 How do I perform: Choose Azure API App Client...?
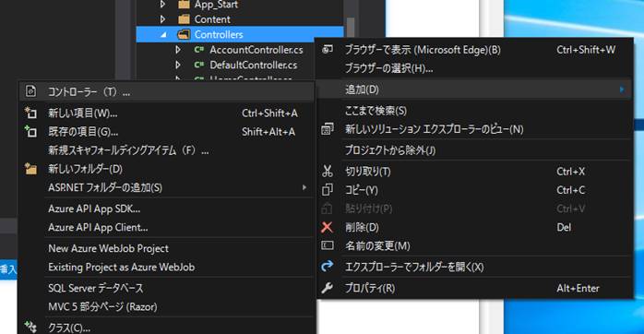point(167,227)
